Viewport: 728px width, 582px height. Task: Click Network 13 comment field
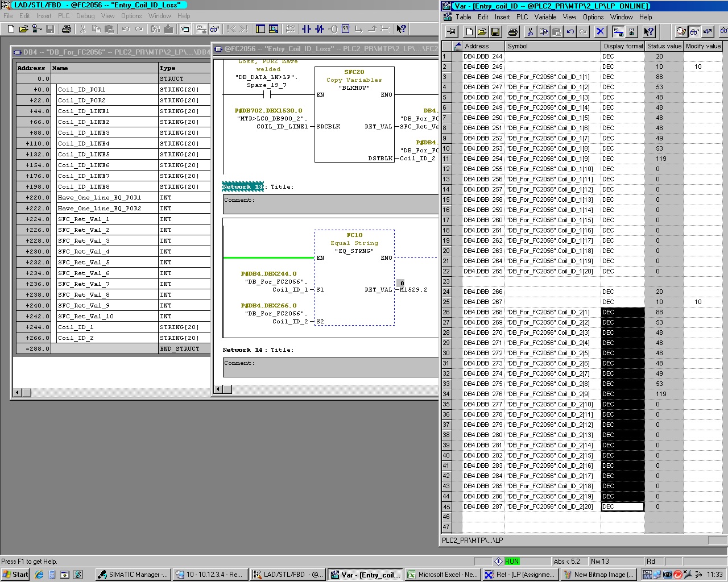coord(331,204)
